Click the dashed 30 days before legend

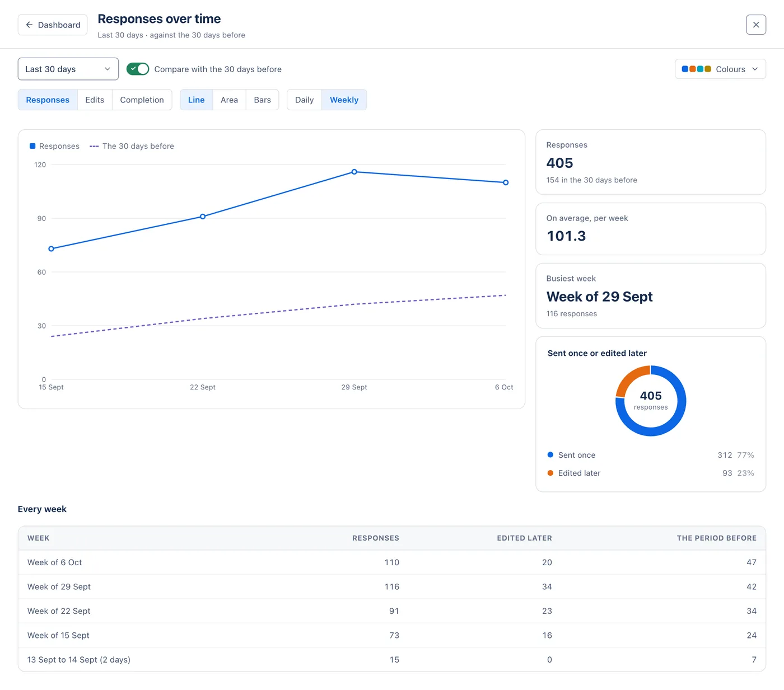pos(132,146)
